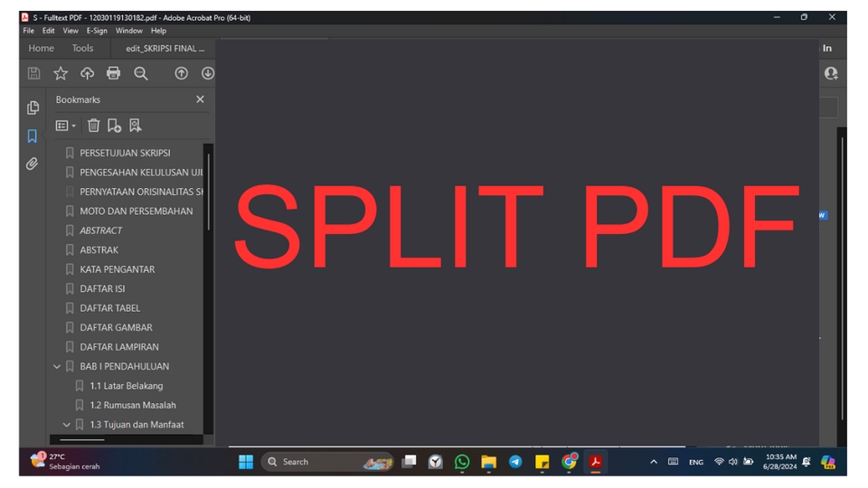Close the Bookmarks panel
This screenshot has height=488, width=868.
pyautogui.click(x=200, y=99)
